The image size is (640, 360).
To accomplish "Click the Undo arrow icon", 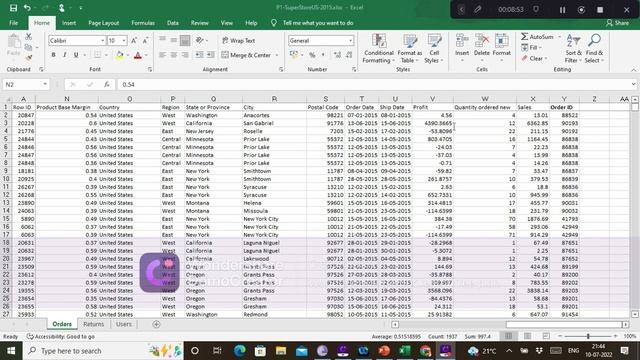I will (x=27, y=8).
